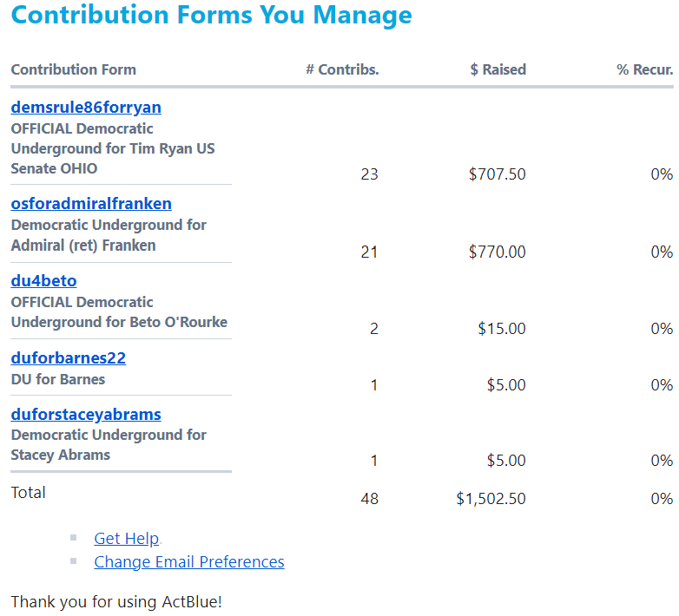This screenshot has height=616, width=679.
Task: Select the duforstaceyabrams form link
Action: pyautogui.click(x=86, y=414)
